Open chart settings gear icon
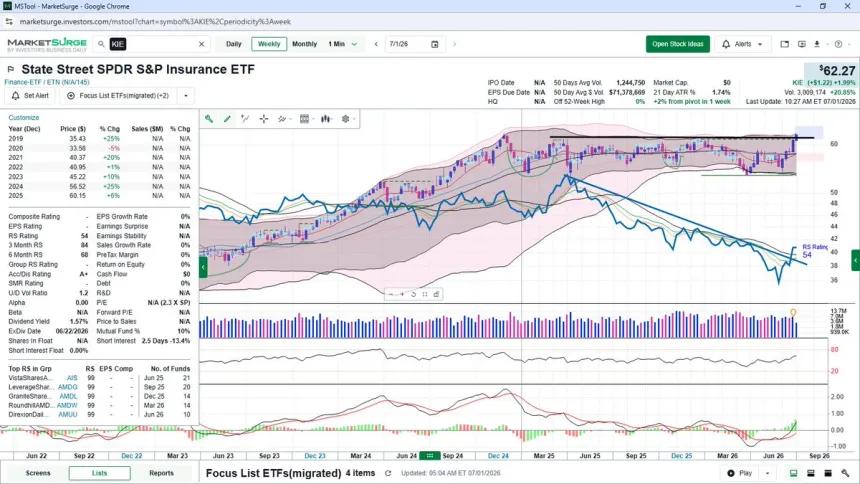Image resolution: width=860 pixels, height=484 pixels. 346,119
